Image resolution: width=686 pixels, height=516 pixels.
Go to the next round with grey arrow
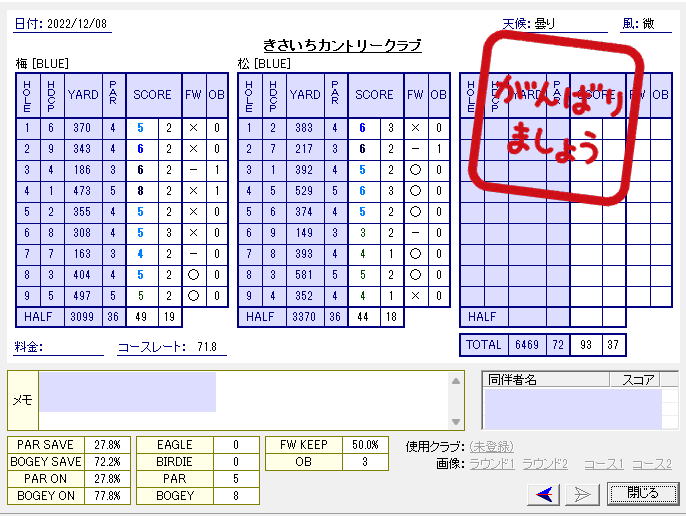(582, 495)
